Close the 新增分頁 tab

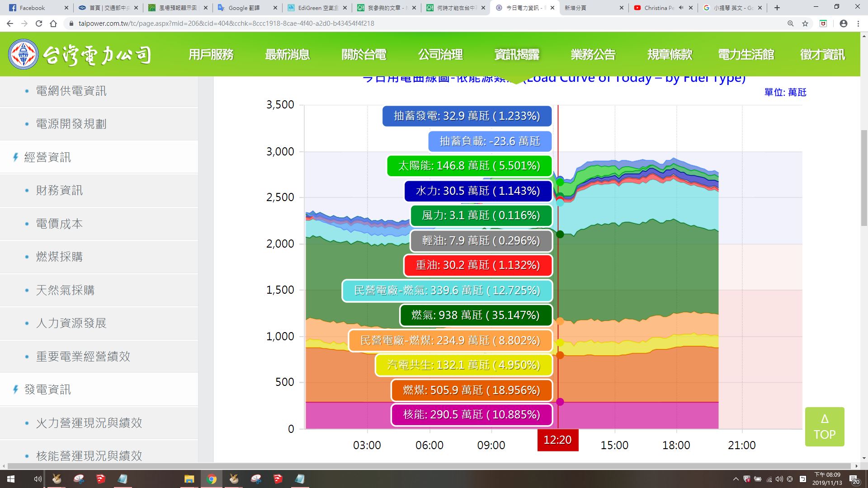pos(621,8)
